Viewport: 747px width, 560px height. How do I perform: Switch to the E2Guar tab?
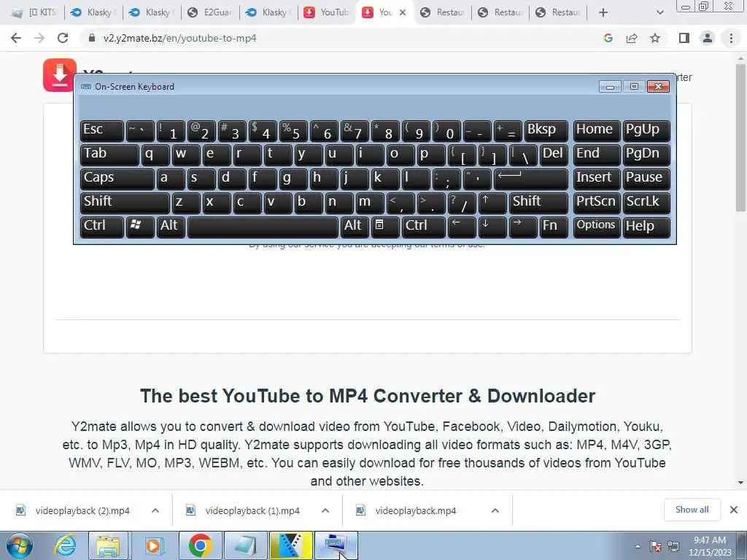pyautogui.click(x=210, y=12)
